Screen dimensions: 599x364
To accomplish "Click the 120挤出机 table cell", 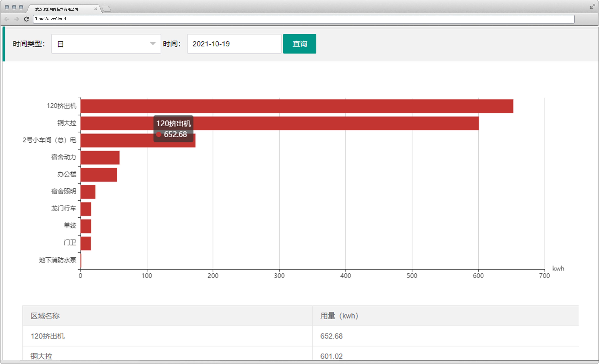I will coord(167,336).
